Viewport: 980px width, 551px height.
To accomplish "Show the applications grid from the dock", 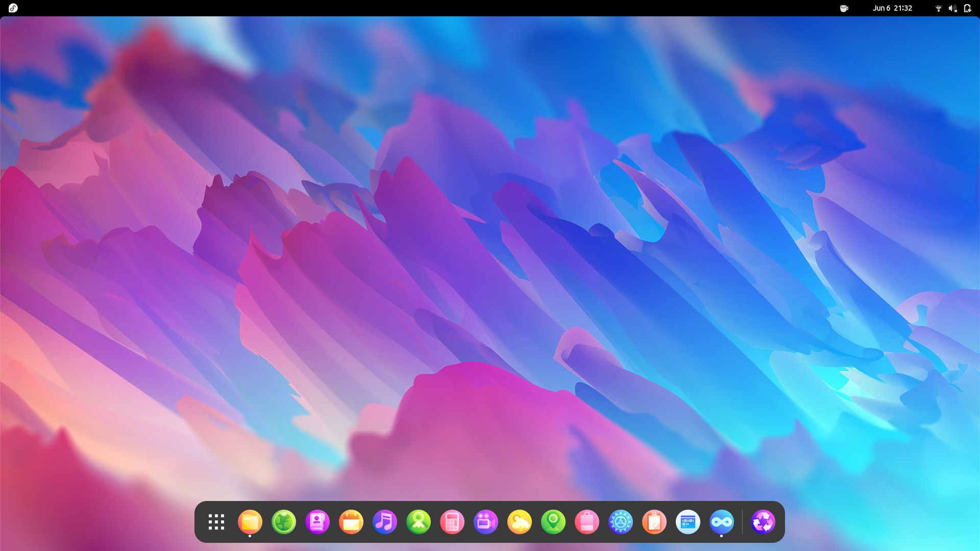I will tap(216, 522).
